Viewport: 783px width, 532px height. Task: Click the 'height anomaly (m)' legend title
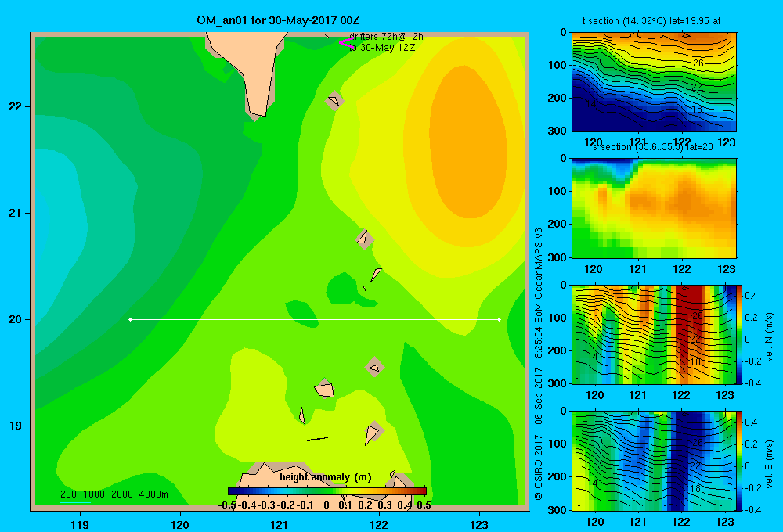pos(326,477)
